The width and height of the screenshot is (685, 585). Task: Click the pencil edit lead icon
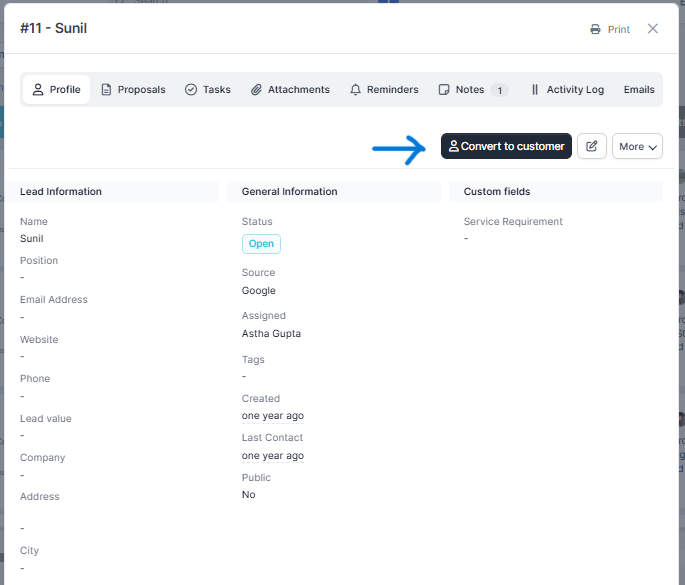[592, 146]
